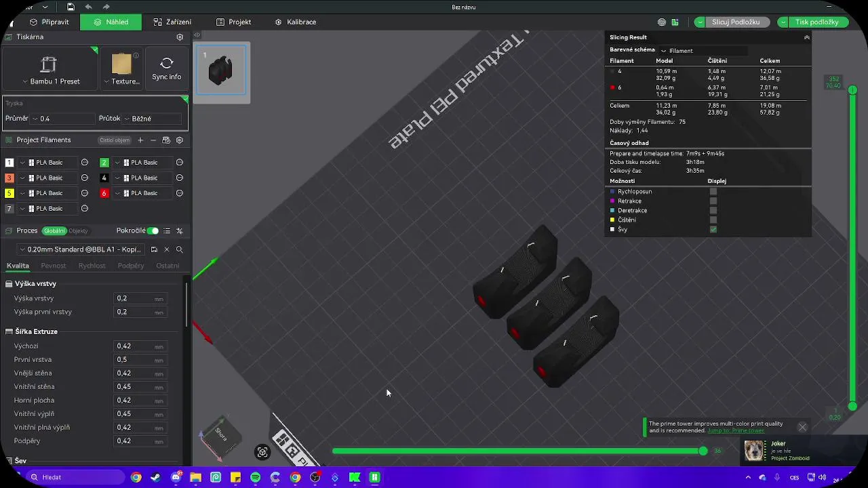Click the spiral icon near Slicuj Podložku
Screen dimensions: 868x488
coord(662,22)
